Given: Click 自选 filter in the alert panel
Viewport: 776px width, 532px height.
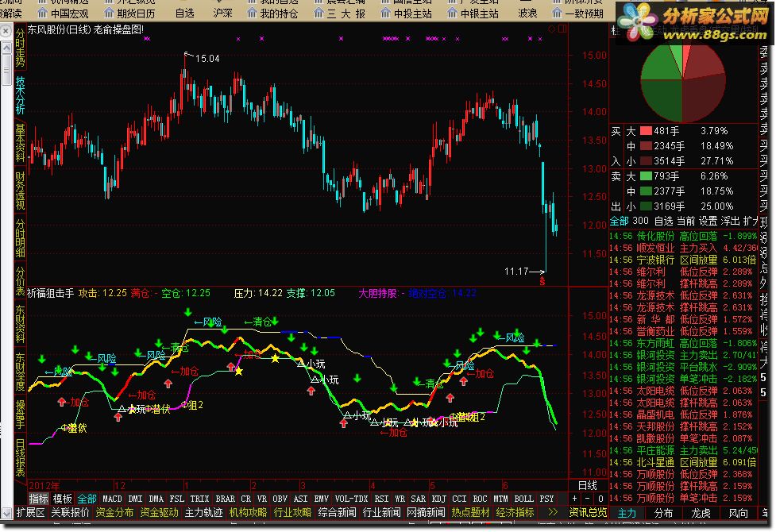Looking at the screenshot, I should (x=664, y=221).
